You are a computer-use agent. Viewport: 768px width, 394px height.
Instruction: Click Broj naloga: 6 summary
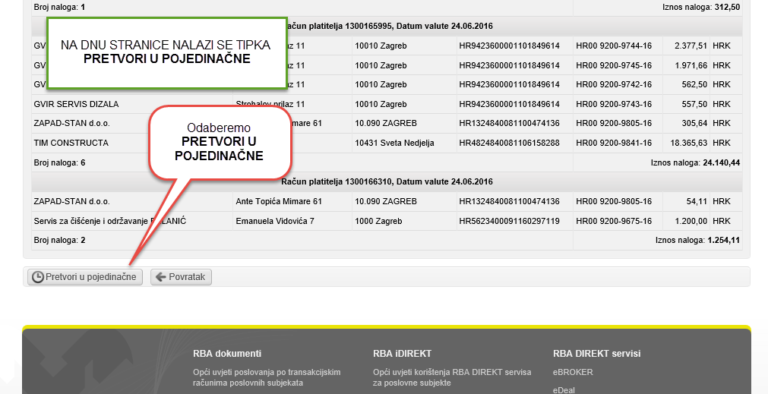click(x=59, y=162)
